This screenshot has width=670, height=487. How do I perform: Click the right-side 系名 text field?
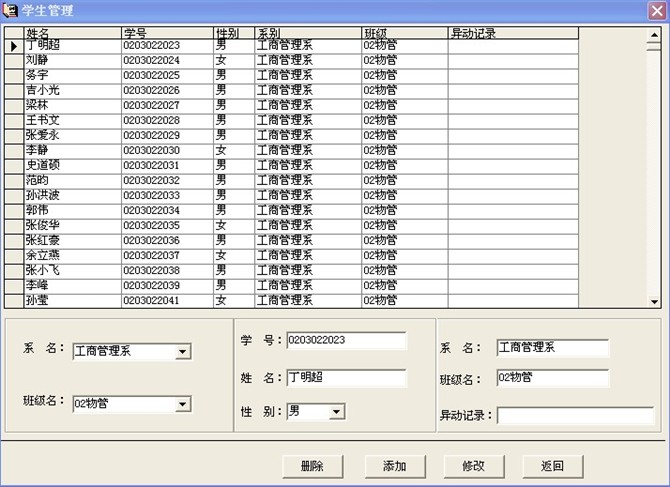click(552, 348)
